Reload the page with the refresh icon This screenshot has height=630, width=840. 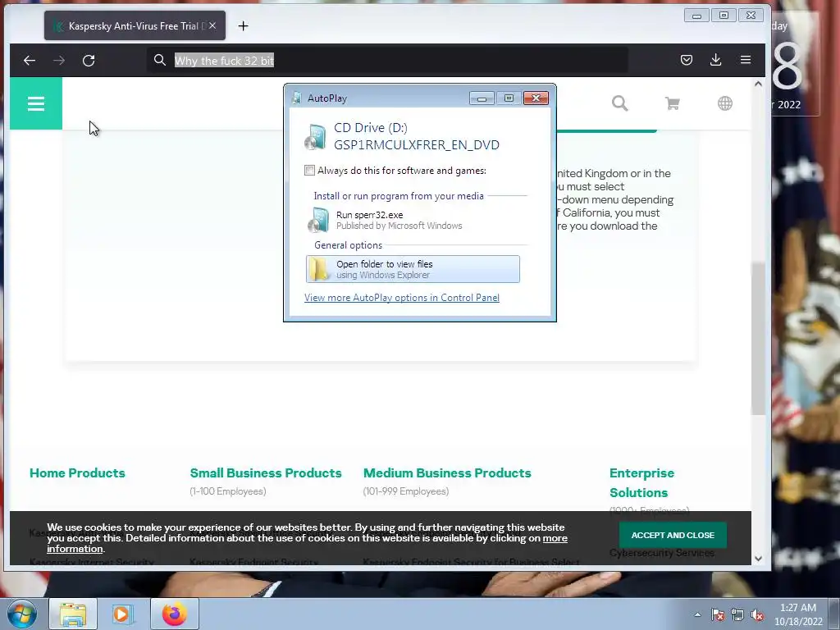pos(89,61)
